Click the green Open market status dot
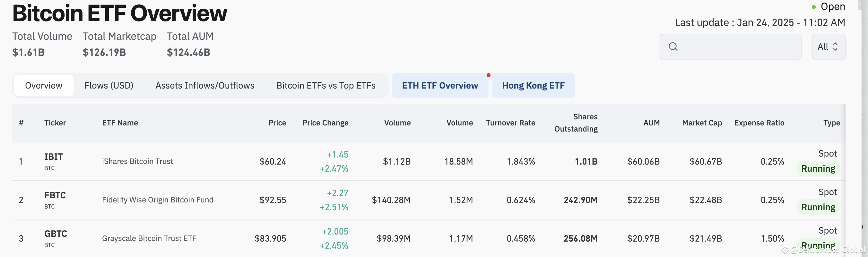Screen dimensions: 868x257 [x=813, y=6]
